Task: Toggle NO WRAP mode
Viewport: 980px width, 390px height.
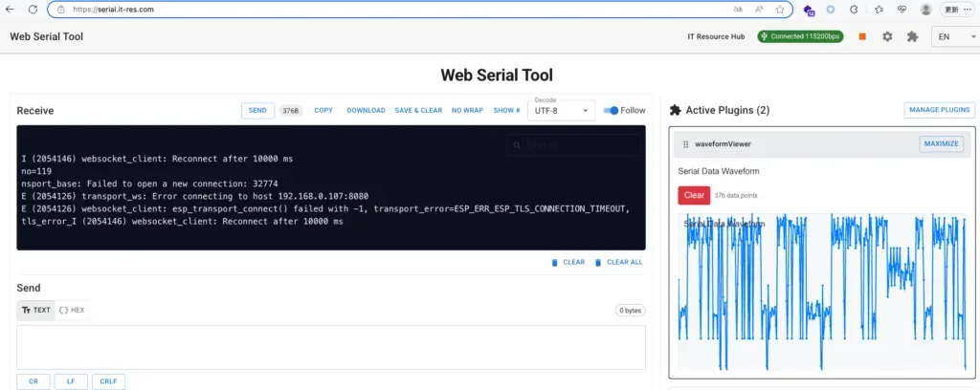Action: pyautogui.click(x=467, y=111)
